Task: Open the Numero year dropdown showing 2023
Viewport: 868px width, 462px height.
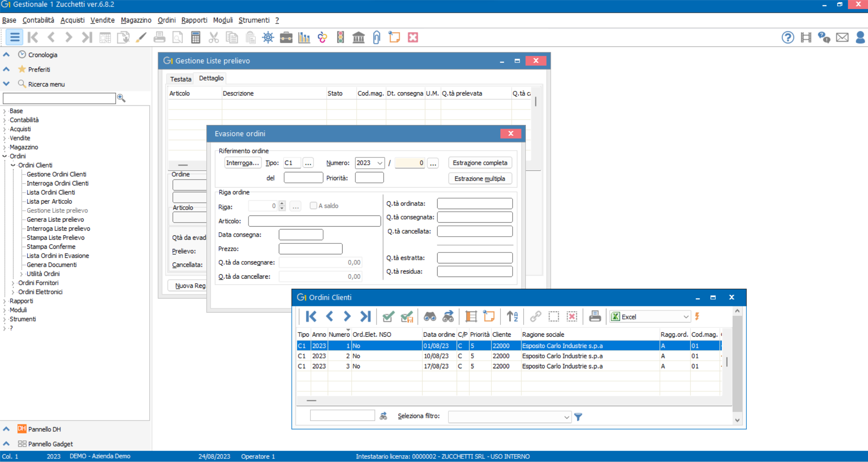Action: tap(381, 163)
